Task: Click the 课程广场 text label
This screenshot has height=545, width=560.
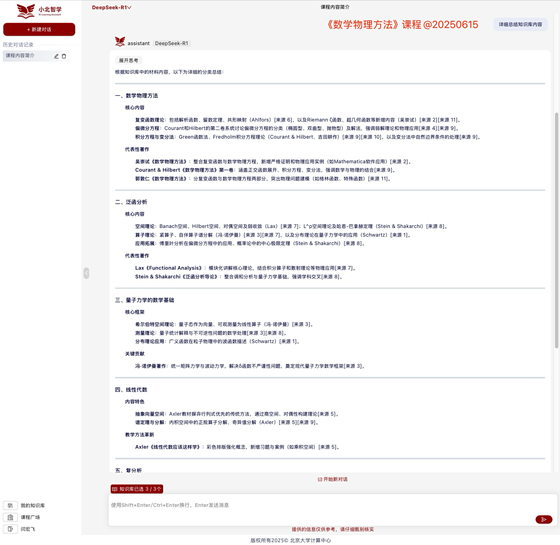Action: [30, 517]
